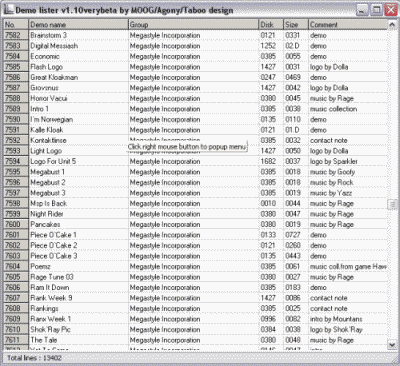Image resolution: width=400 pixels, height=366 pixels.
Task: Select the Rankings demo entry
Action: (x=44, y=308)
